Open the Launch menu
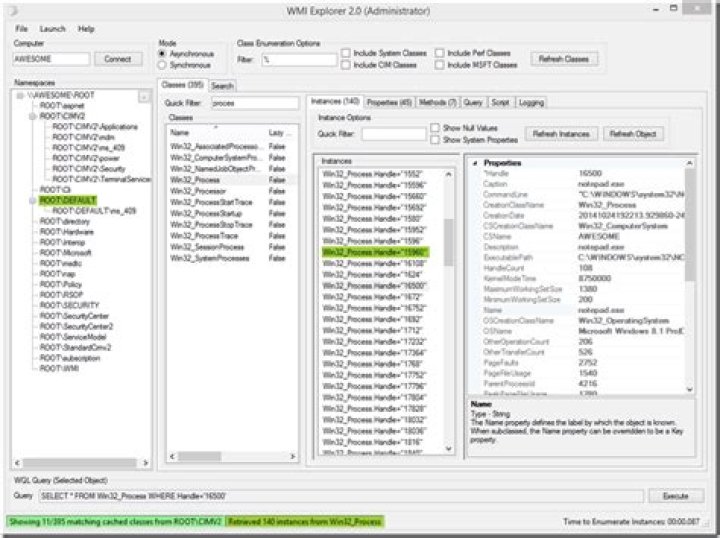The image size is (720, 538). [52, 28]
